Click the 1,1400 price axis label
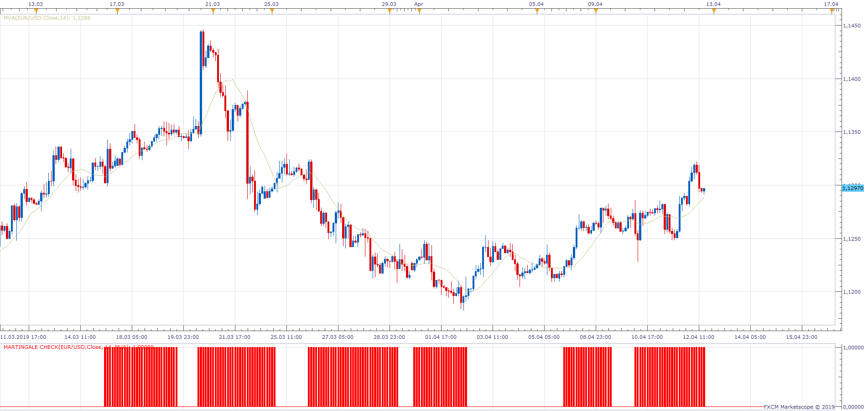Image resolution: width=868 pixels, height=411 pixels. 852,79
